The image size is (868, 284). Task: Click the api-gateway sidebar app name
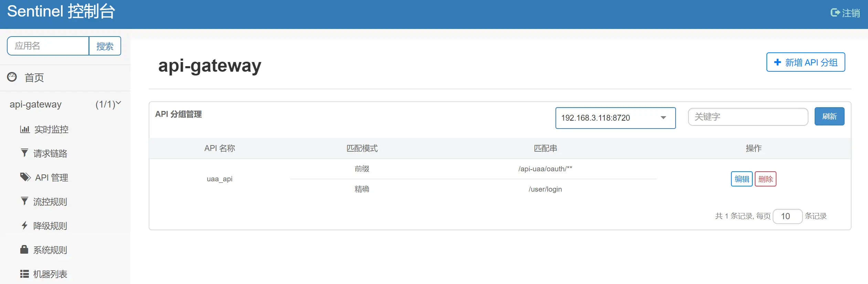point(35,104)
